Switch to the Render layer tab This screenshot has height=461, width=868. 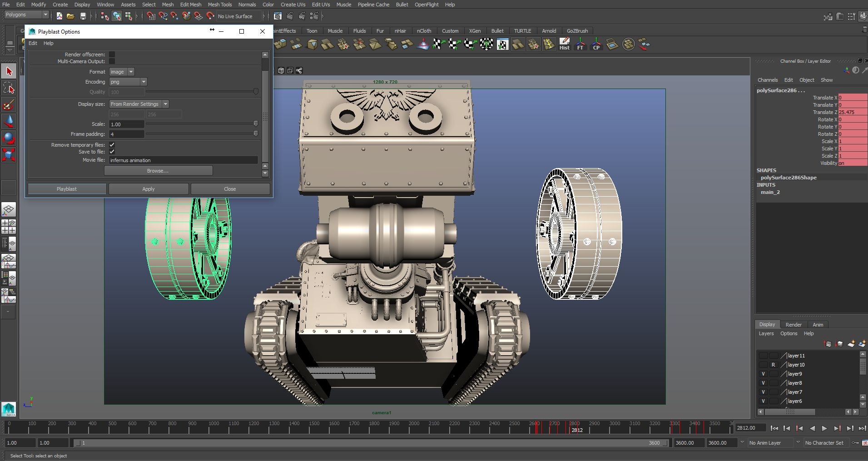point(793,325)
